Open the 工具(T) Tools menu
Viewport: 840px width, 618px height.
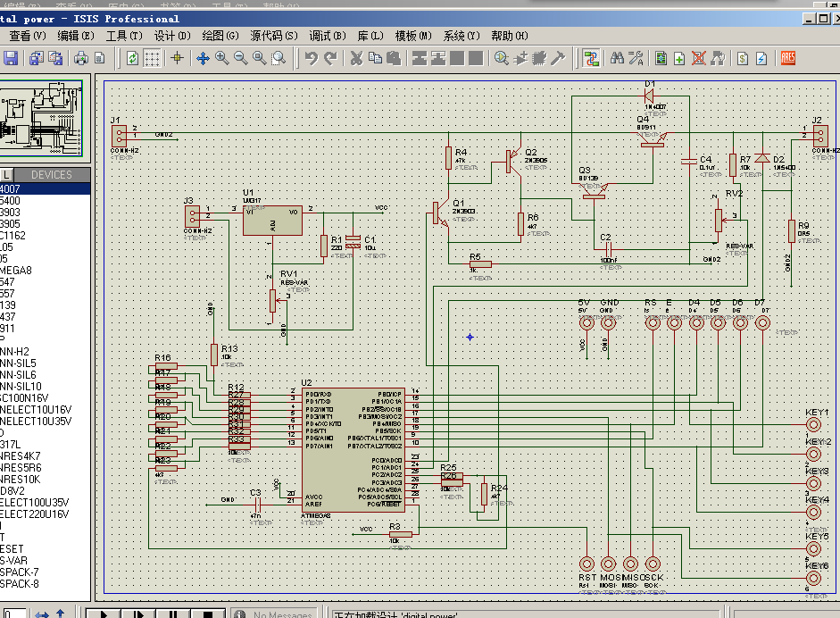click(124, 36)
